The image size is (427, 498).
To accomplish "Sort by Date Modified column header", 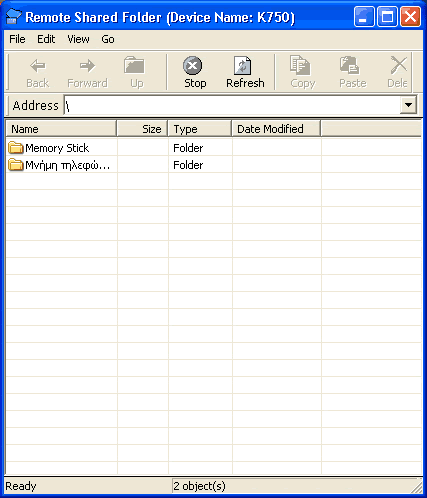I will coord(276,129).
